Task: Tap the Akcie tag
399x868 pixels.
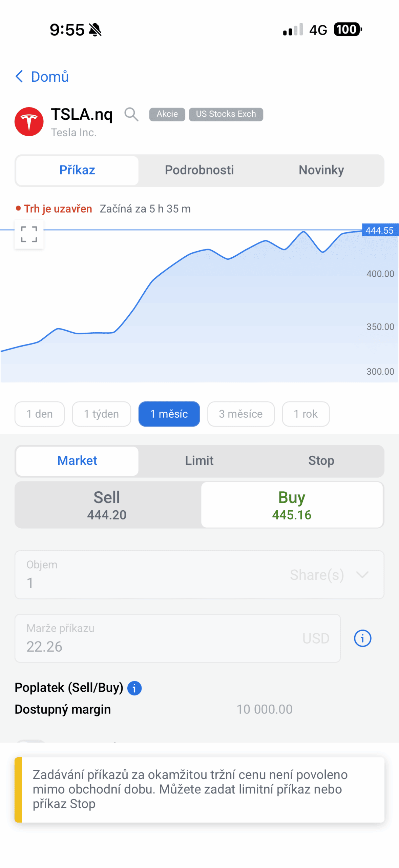Action: click(167, 114)
